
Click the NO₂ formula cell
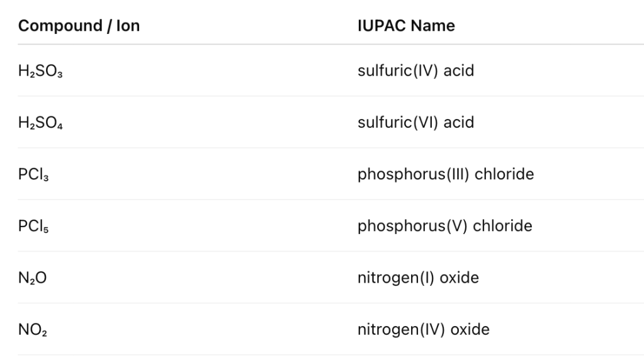pos(32,329)
